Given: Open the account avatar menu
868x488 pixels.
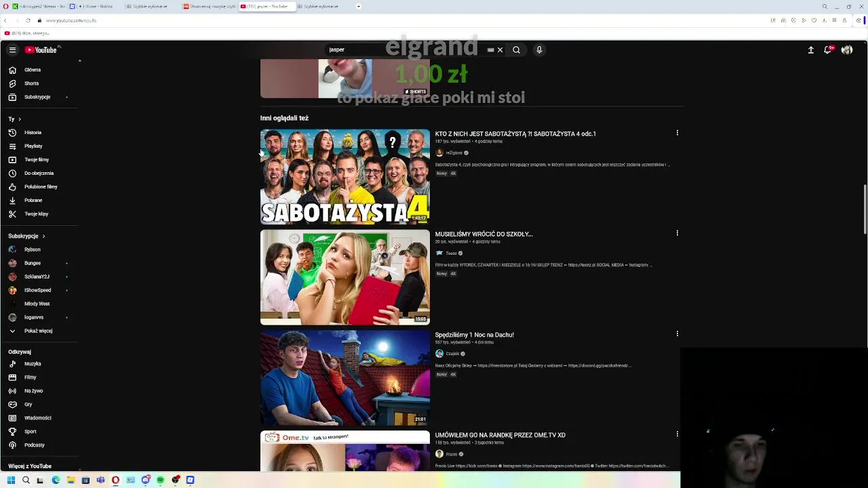Looking at the screenshot, I should (847, 49).
